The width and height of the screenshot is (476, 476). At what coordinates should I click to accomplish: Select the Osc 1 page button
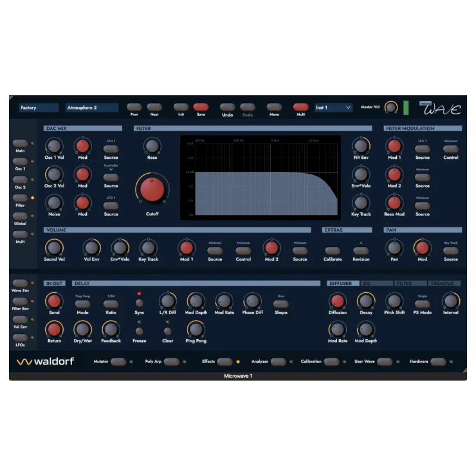(20, 161)
